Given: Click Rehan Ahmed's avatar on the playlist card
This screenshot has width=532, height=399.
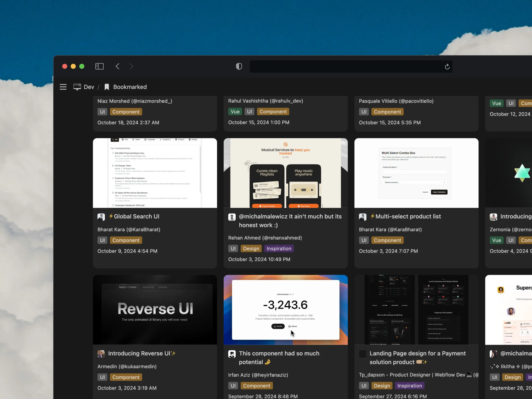Looking at the screenshot, I should 232,217.
